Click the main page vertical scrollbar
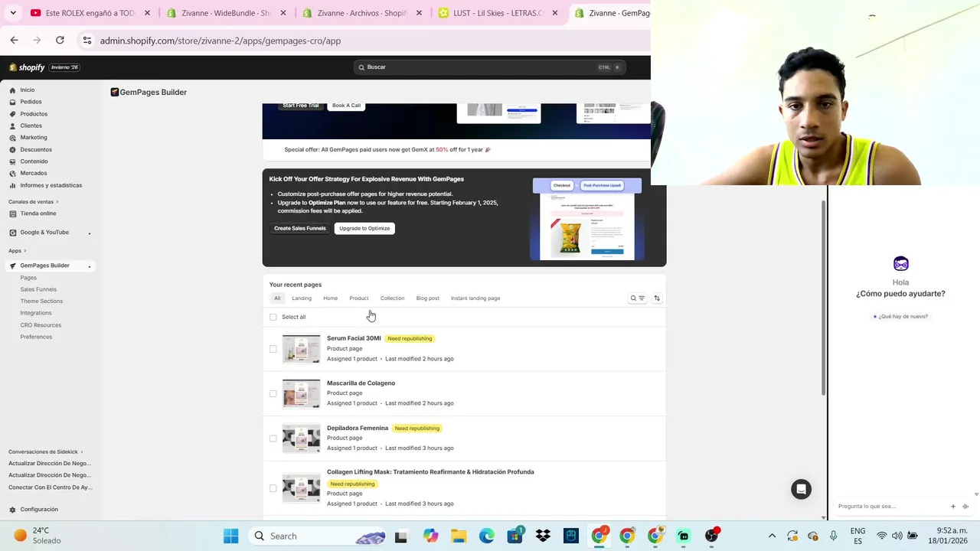The width and height of the screenshot is (980, 551). click(x=824, y=298)
